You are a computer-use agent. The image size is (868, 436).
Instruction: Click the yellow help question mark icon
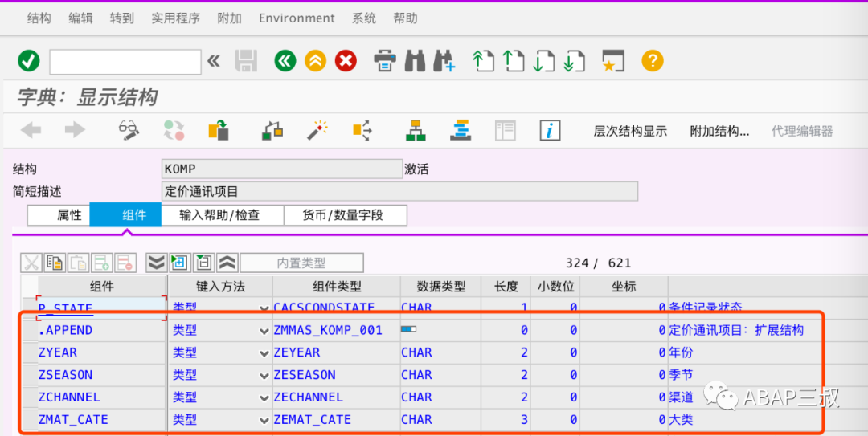[x=652, y=61]
